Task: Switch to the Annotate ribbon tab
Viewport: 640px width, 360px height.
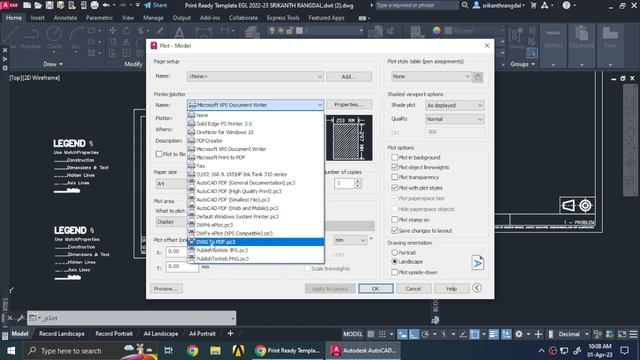Action: [65, 18]
